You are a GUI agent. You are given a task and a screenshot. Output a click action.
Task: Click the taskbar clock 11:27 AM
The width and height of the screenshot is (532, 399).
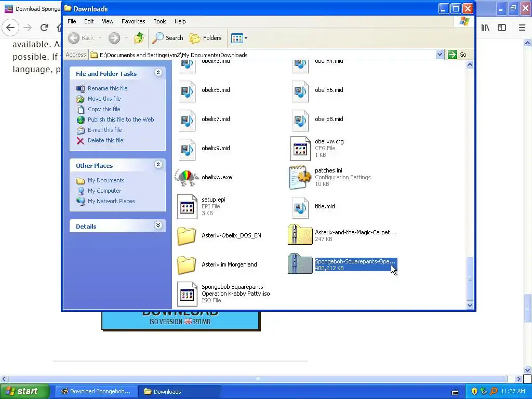[x=513, y=391]
